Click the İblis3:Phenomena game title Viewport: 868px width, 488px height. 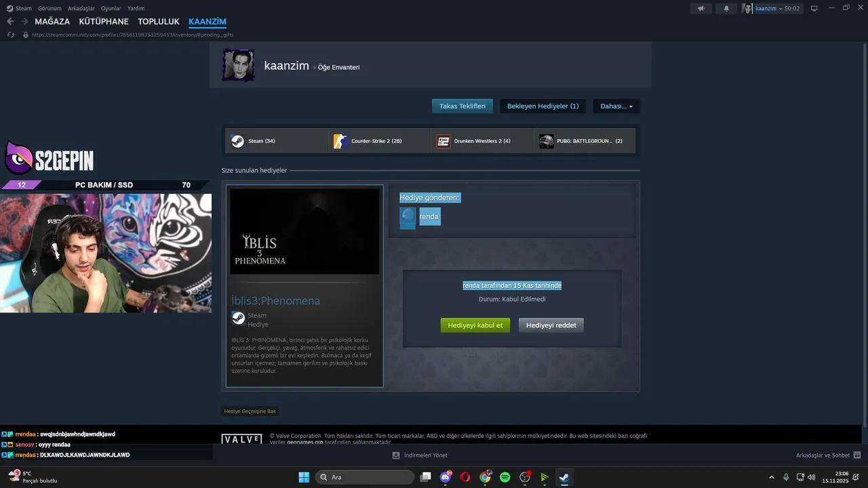pyautogui.click(x=275, y=301)
